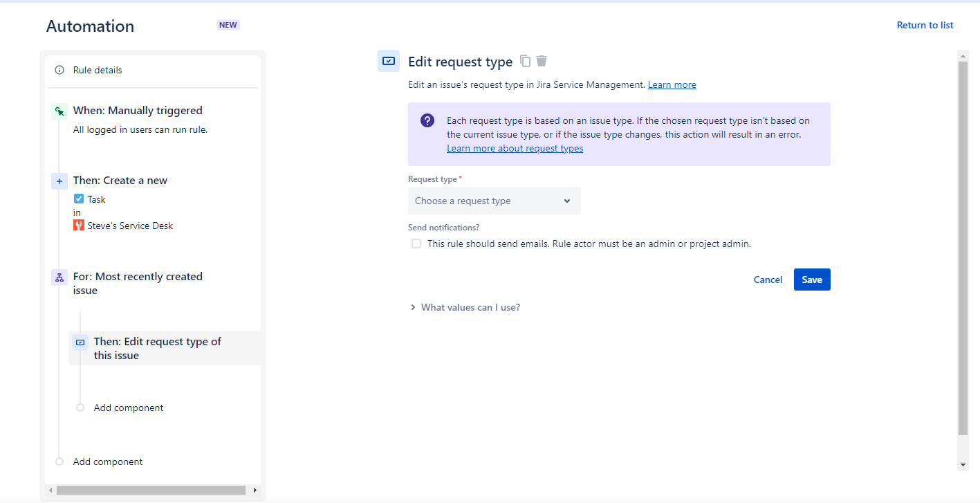Viewport: 980px width, 503px height.
Task: Click the plus icon beside Then: Create a new
Action: tap(59, 181)
